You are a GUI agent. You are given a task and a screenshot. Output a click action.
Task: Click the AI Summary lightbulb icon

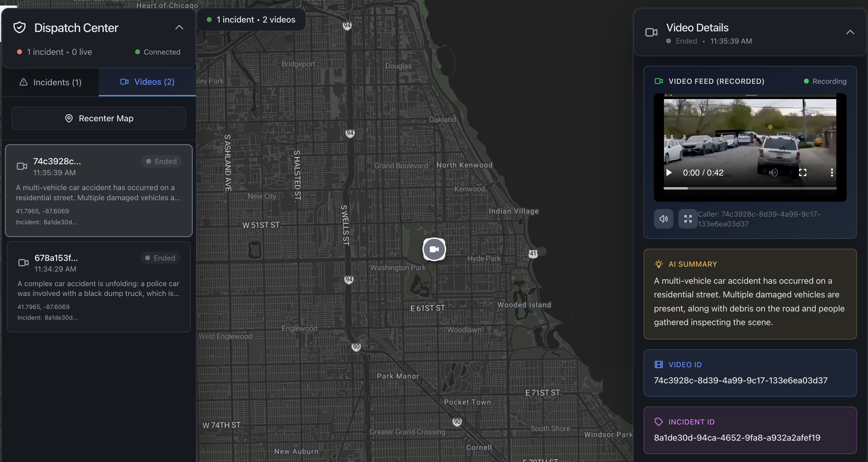658,264
